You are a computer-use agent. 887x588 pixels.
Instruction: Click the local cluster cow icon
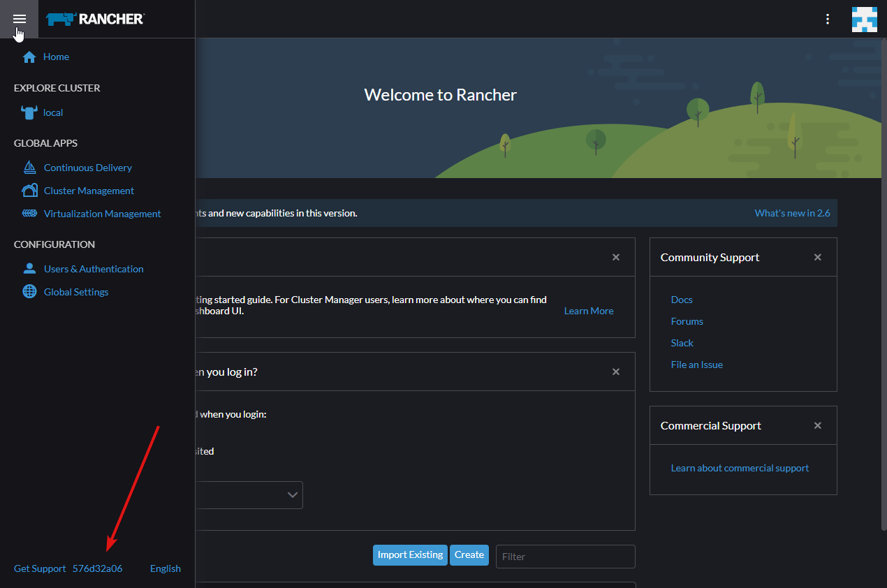29,112
